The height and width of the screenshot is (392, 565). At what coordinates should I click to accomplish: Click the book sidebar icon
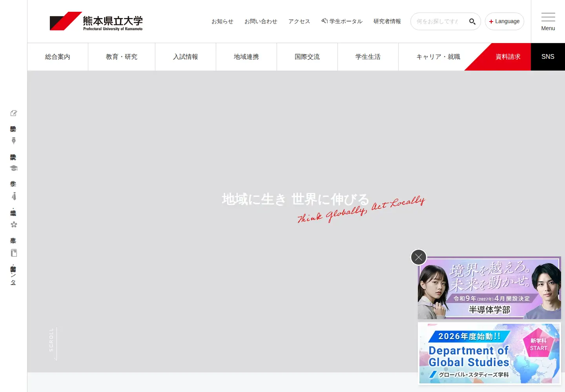pos(14,253)
